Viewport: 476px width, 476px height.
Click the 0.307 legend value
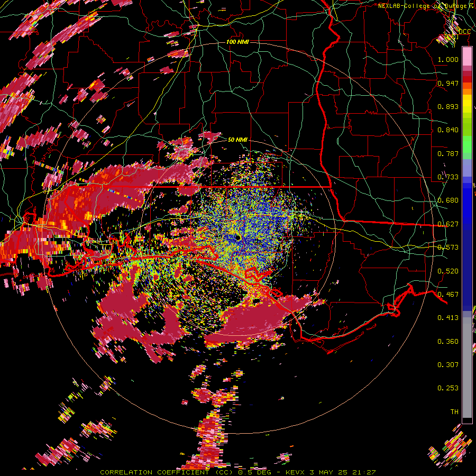(x=448, y=365)
